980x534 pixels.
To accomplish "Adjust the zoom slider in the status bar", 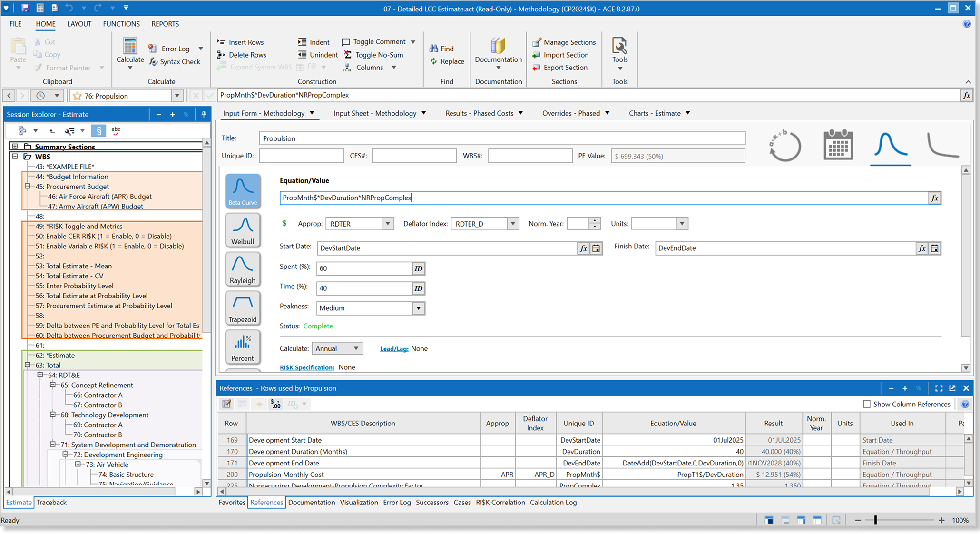I will [x=875, y=520].
